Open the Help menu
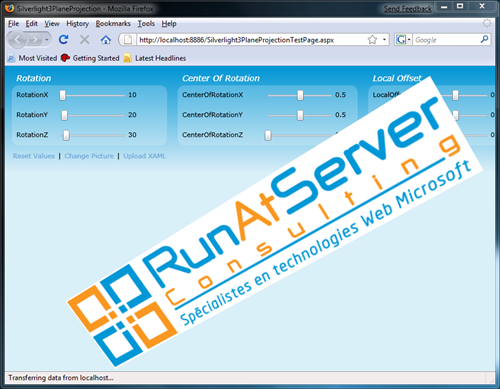Viewport: 500px width, 389px height. [x=169, y=24]
